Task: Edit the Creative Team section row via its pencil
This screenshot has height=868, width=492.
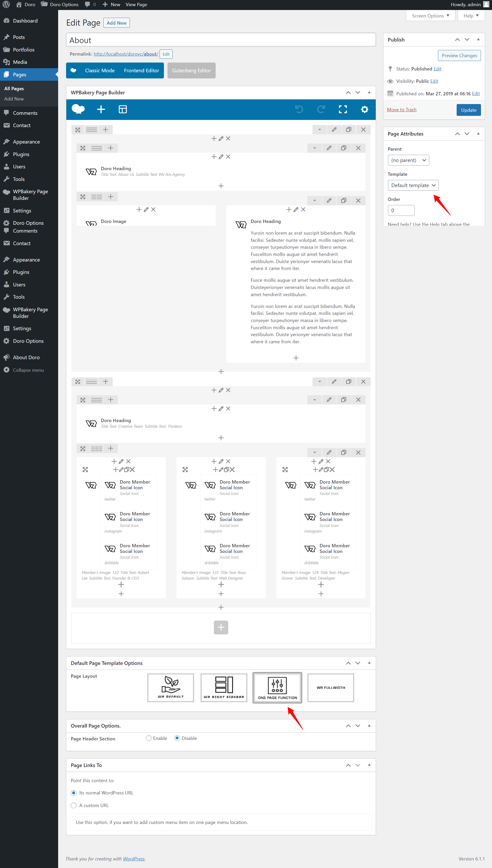Action: click(x=334, y=382)
